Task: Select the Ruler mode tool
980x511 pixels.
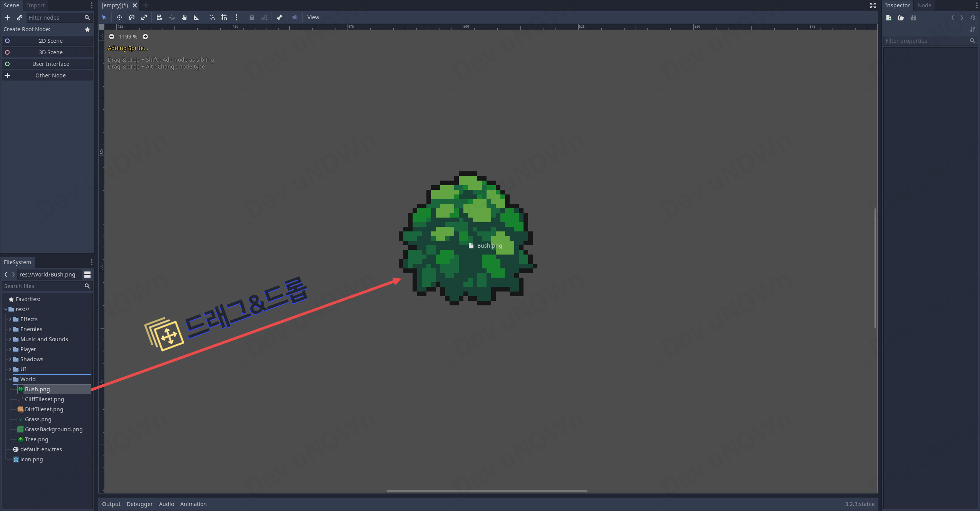Action: coord(196,17)
